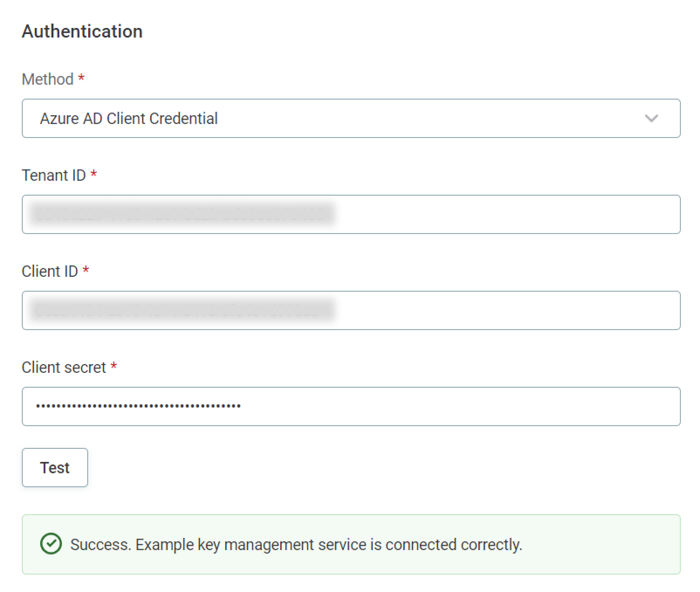The height and width of the screenshot is (592, 700).
Task: Click red asterisk next to Tenant ID
Action: point(93,174)
